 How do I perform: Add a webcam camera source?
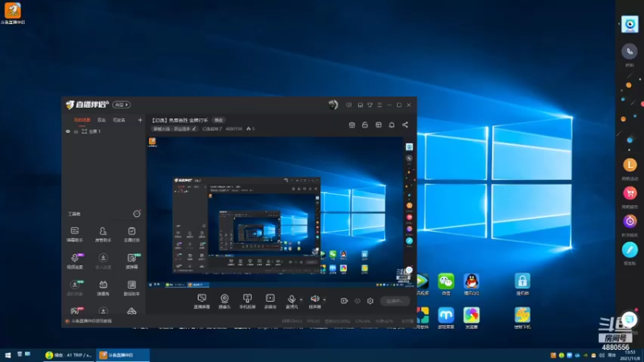coord(225,301)
